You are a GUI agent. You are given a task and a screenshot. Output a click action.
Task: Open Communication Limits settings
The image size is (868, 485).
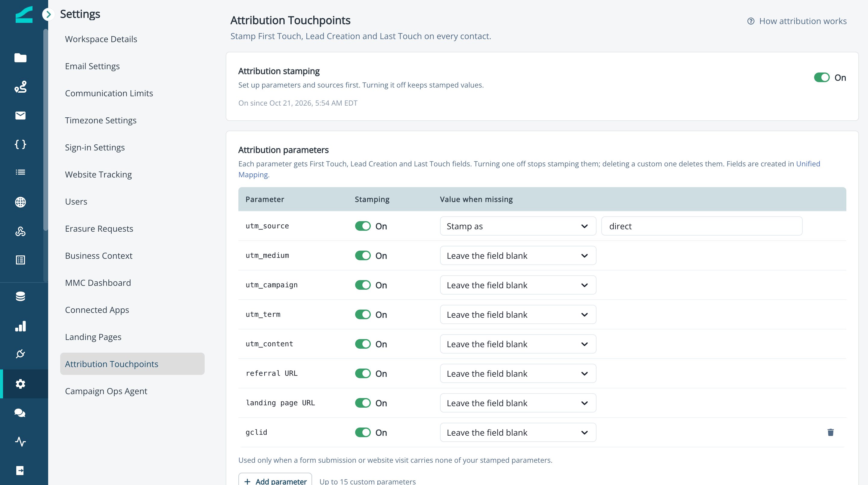[132, 93]
